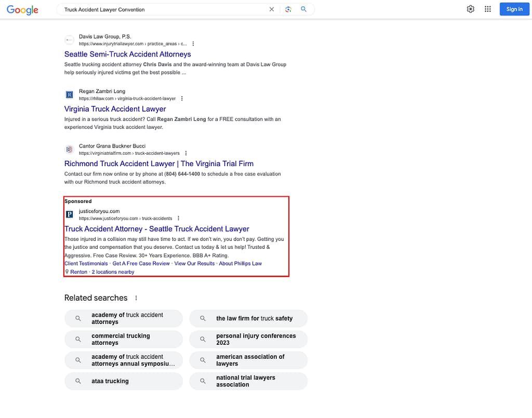Search commercial trucking attorneys
The width and height of the screenshot is (532, 418).
[124, 340]
